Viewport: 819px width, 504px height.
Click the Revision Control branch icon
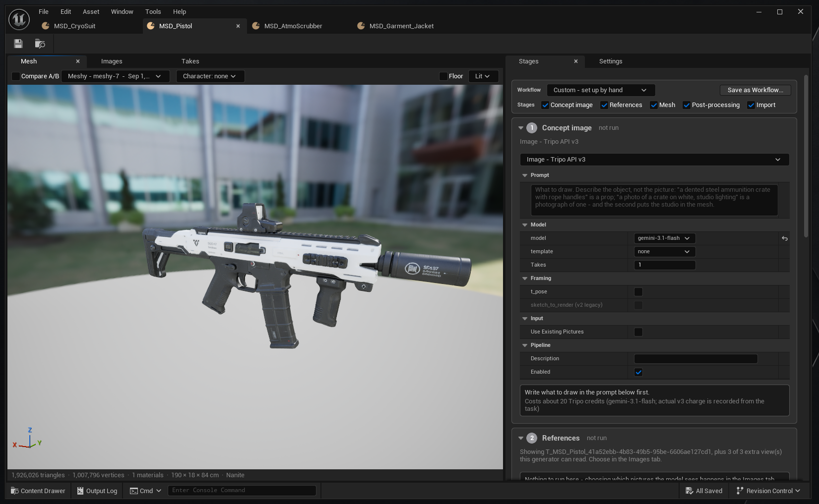(x=740, y=491)
